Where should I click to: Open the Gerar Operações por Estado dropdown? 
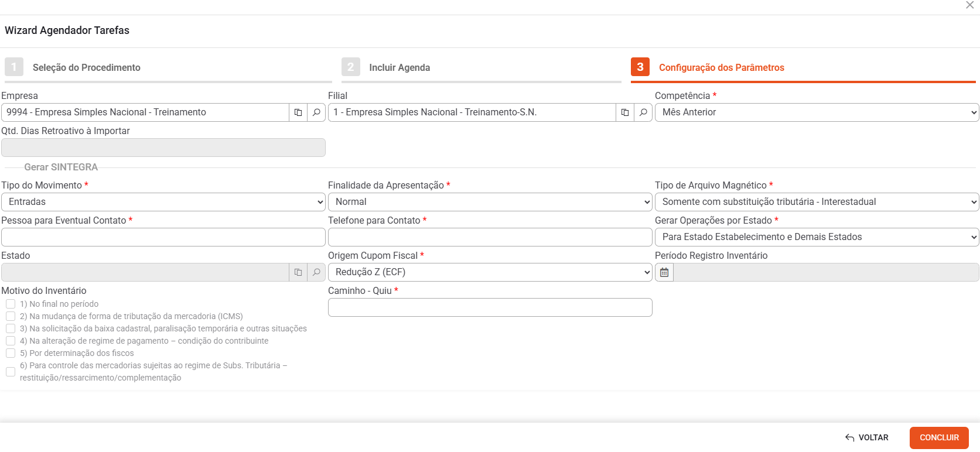(x=817, y=237)
